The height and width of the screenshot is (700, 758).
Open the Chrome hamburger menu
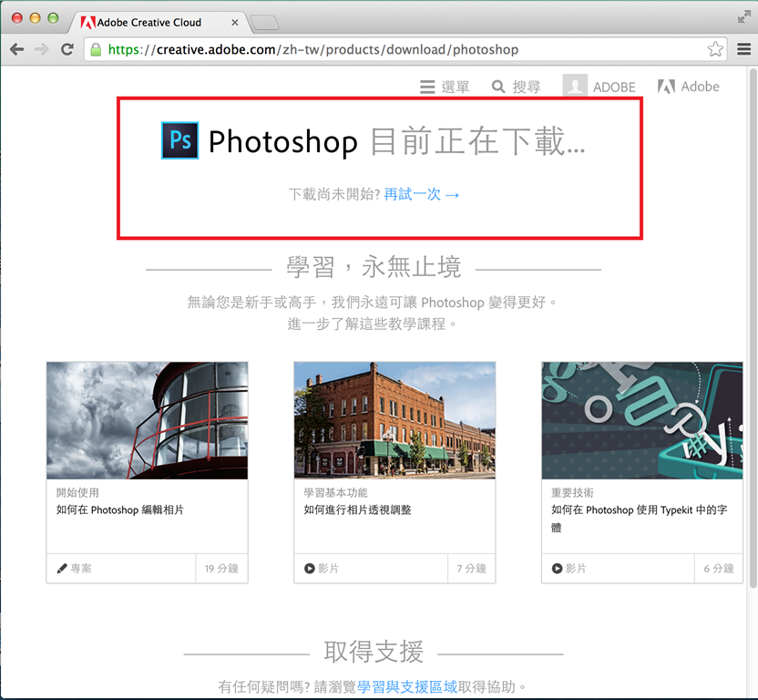(x=743, y=49)
